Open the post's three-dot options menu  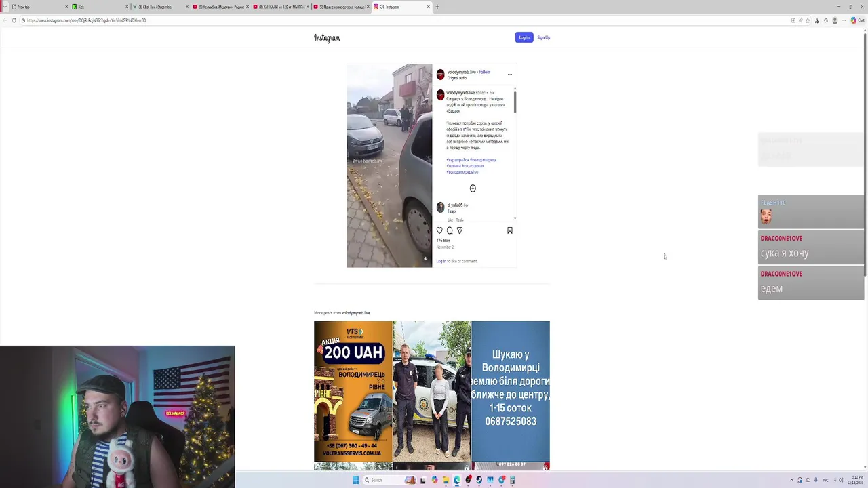coord(510,75)
